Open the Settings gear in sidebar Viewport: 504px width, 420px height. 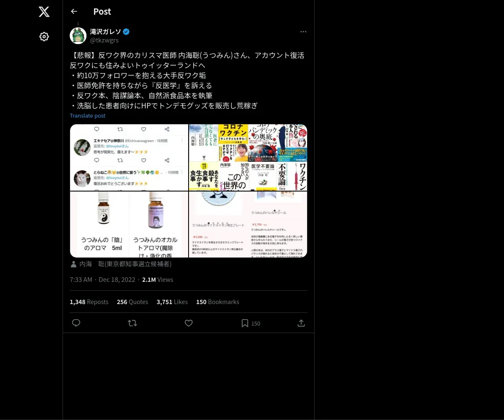[44, 37]
